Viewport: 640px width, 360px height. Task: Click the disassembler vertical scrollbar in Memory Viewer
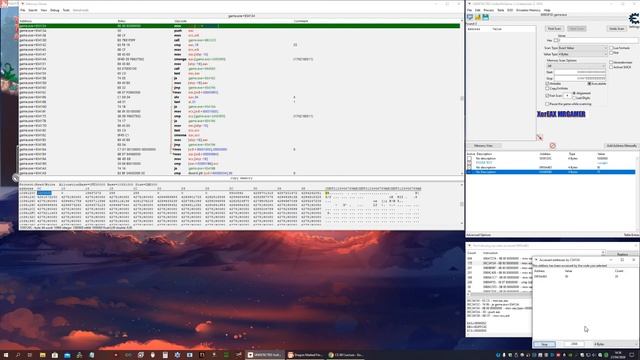click(462, 98)
